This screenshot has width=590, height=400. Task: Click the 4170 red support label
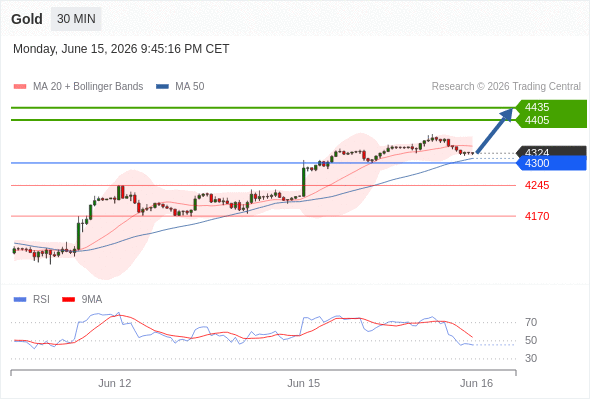click(x=537, y=216)
